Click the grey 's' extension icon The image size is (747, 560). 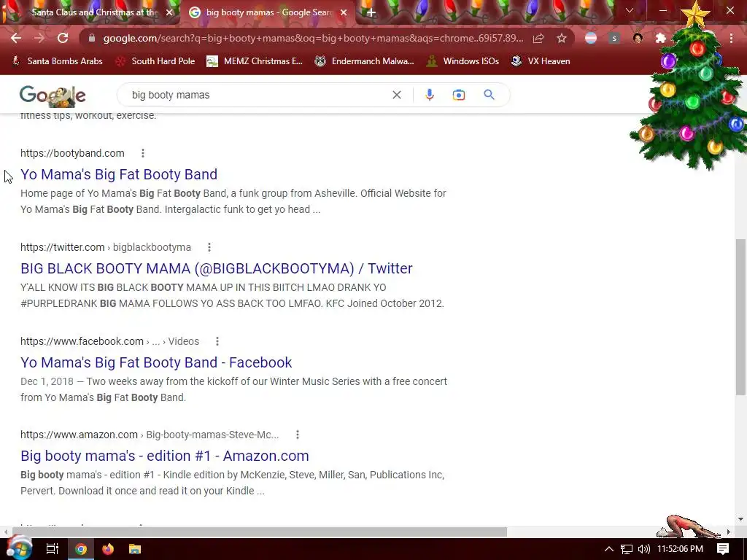coord(614,38)
